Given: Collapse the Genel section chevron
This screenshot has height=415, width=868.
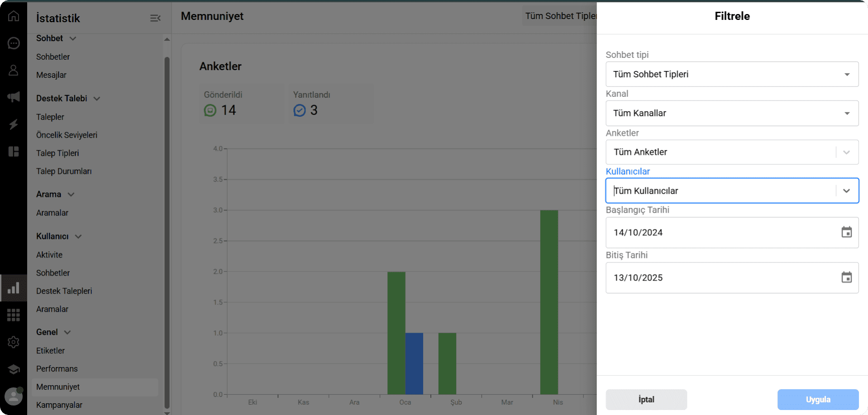Looking at the screenshot, I should point(67,332).
